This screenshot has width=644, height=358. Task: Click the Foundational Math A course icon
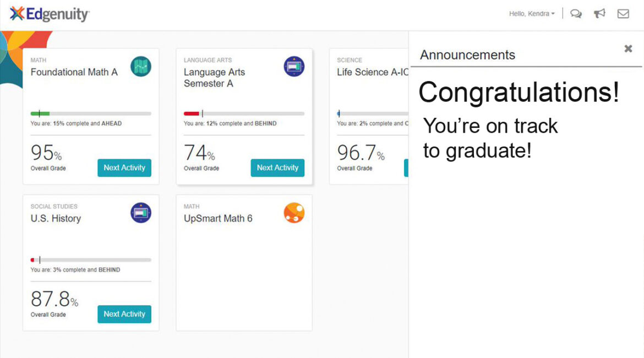141,67
